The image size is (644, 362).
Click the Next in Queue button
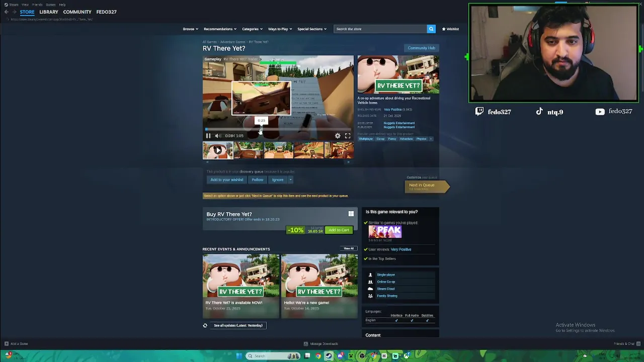[x=426, y=186]
